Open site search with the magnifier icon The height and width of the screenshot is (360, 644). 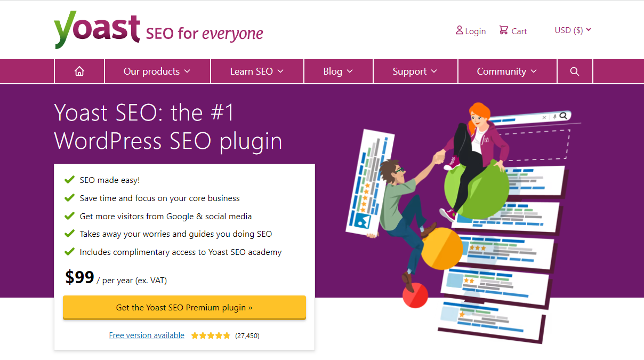(575, 71)
